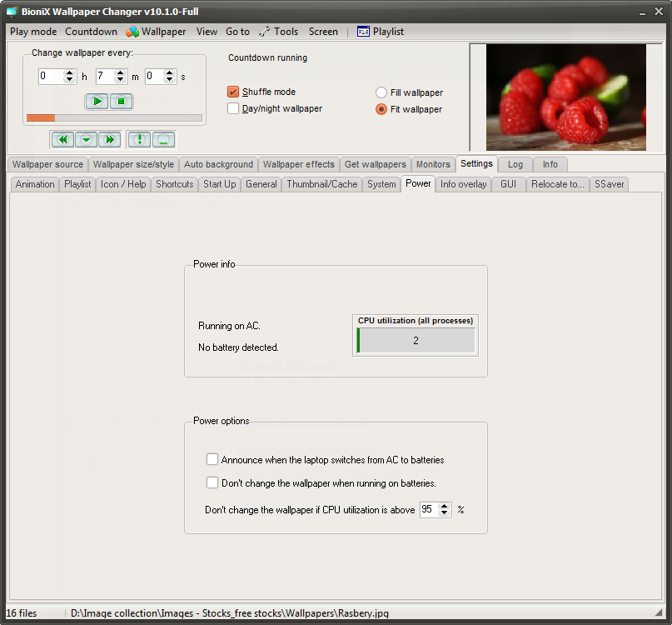
Task: Raise CPU utilization threshold with up arrow
Action: 445,506
